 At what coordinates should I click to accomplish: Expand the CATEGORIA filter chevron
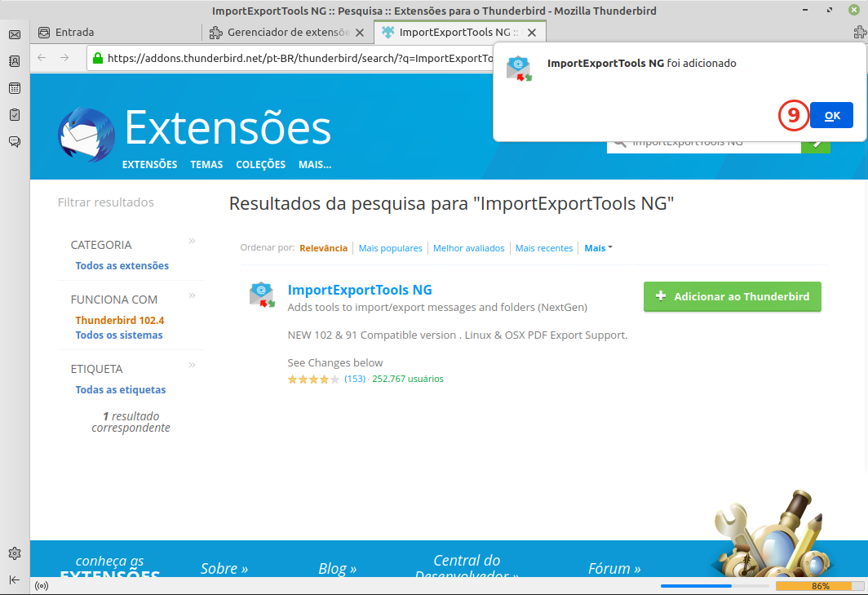(x=192, y=241)
